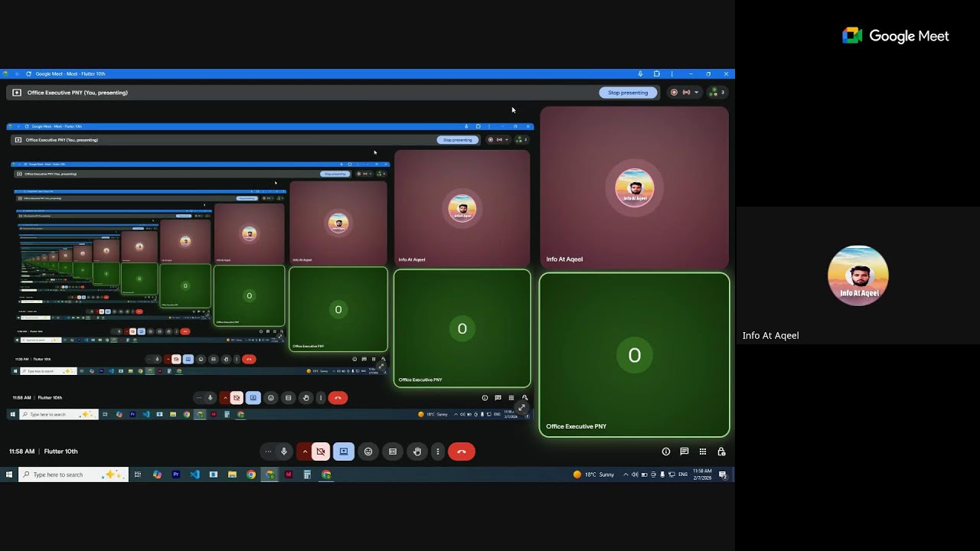The width and height of the screenshot is (980, 551).
Task: Select the large Office Executive PNY tile
Action: click(634, 355)
